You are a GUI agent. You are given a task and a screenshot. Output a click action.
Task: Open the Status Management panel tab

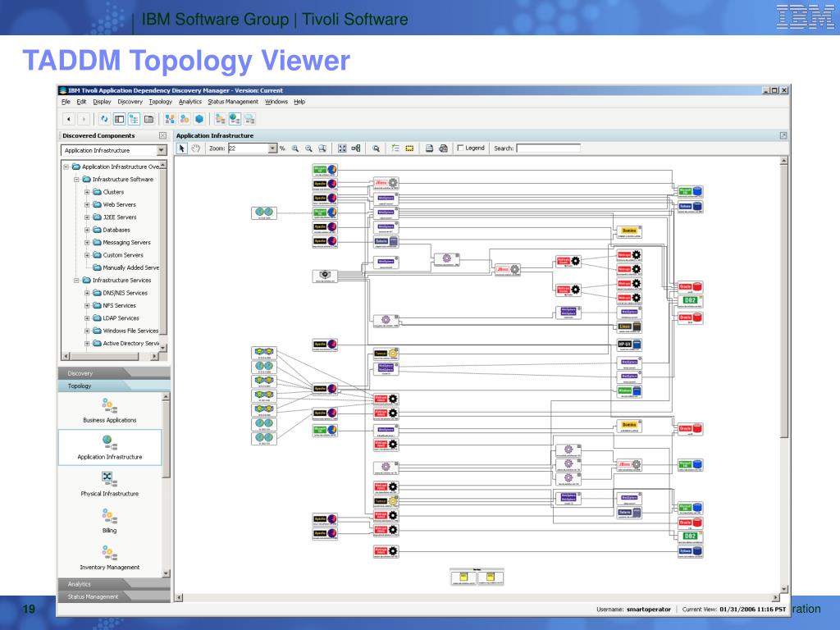tap(114, 596)
